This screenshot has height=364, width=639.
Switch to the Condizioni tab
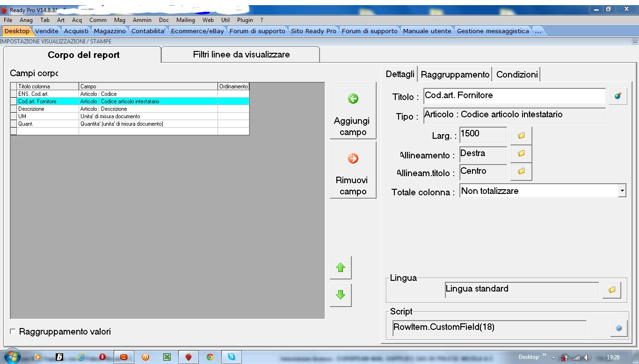tap(517, 74)
